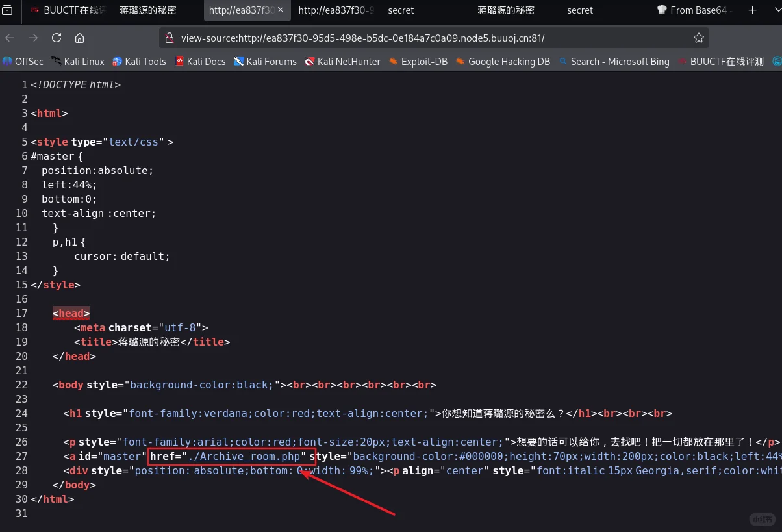Click the <title> text 蒋璐源的秘密 on line 19
Viewport: 782px width, 532px height.
pos(149,342)
